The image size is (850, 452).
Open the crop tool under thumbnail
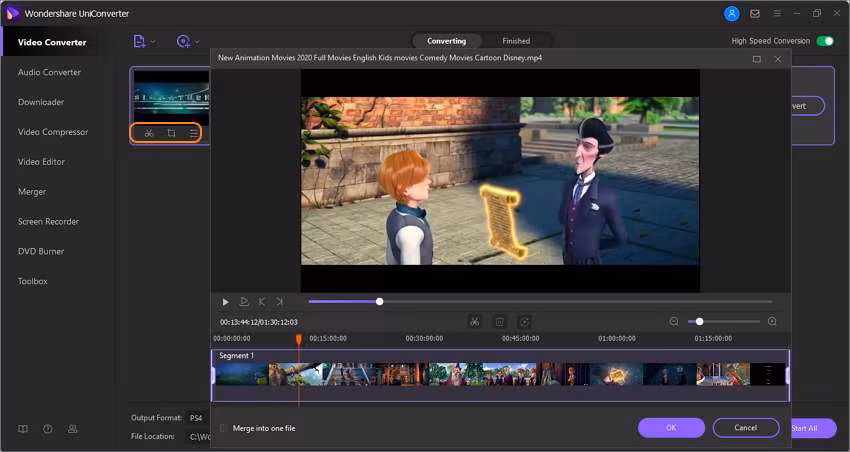coord(171,133)
